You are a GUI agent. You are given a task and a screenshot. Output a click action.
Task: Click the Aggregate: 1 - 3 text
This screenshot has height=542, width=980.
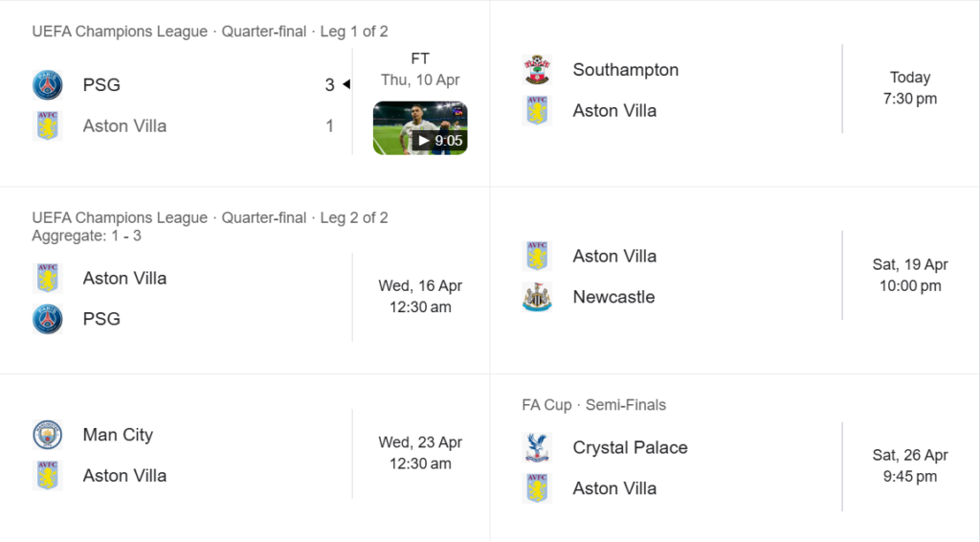86,236
